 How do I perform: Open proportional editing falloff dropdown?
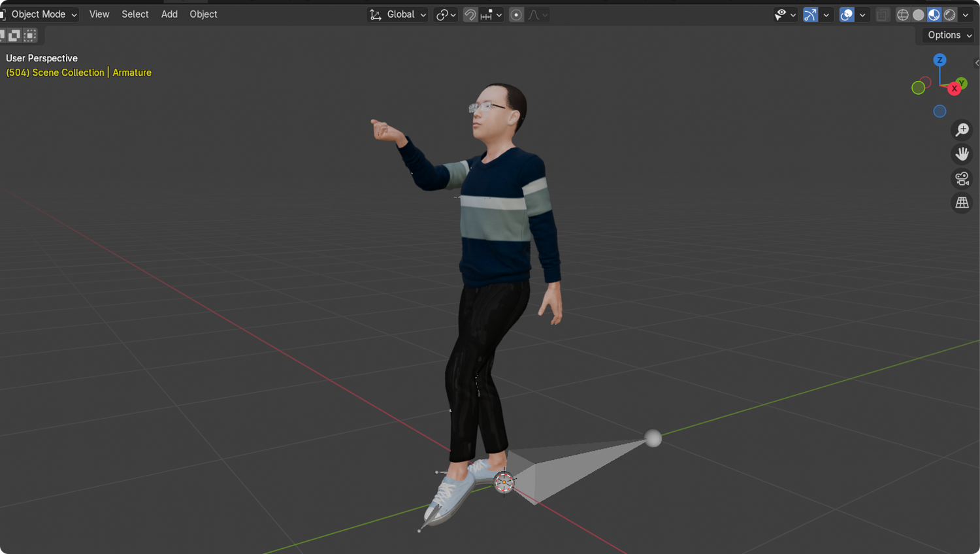[x=538, y=15]
